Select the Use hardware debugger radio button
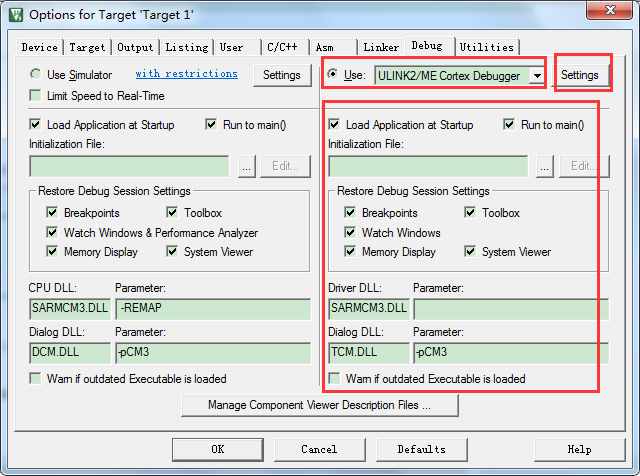The image size is (640, 476). coord(333,74)
